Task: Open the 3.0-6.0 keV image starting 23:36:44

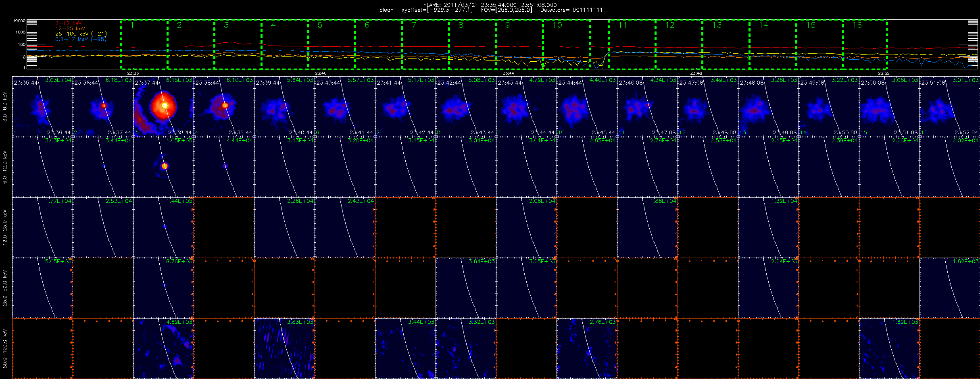Action: tap(103, 106)
